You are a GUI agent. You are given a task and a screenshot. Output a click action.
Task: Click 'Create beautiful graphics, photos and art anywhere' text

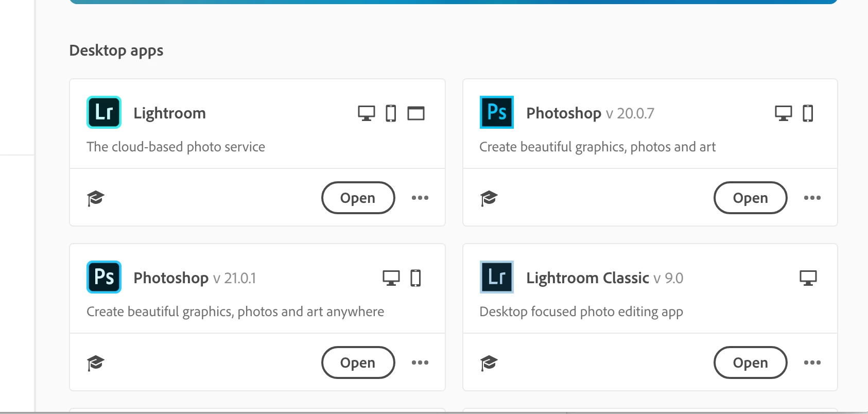click(x=235, y=312)
